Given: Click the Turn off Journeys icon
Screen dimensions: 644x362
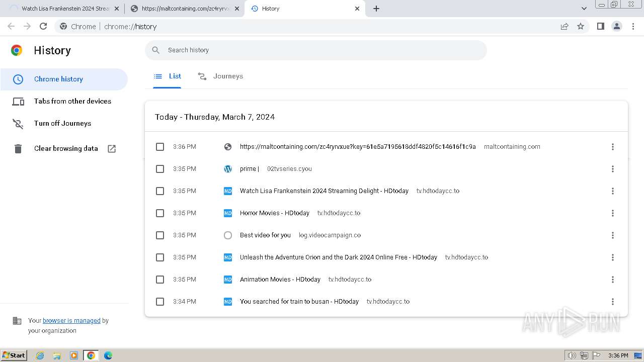Looking at the screenshot, I should click(x=18, y=124).
